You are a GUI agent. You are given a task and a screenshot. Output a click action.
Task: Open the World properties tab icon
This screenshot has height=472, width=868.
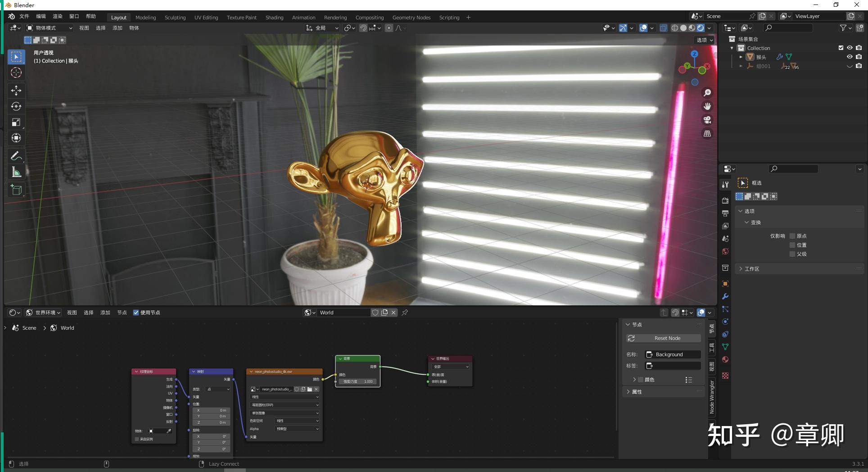(x=725, y=251)
